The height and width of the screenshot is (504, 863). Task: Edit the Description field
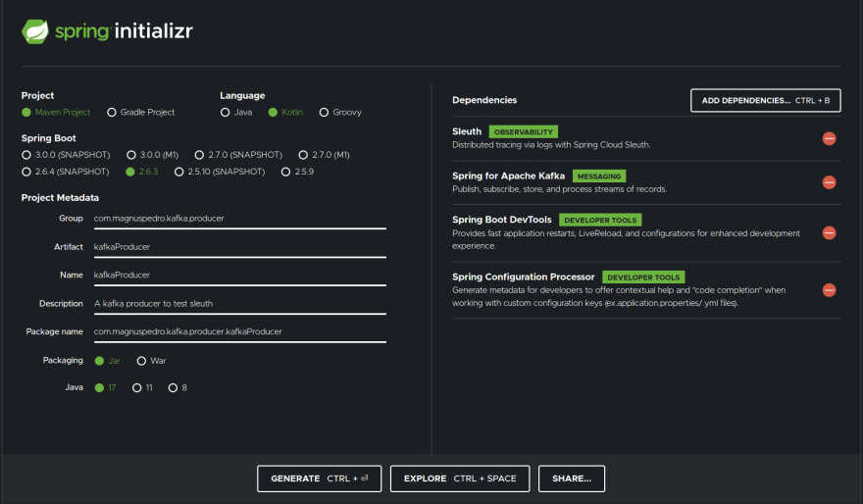[x=240, y=304]
